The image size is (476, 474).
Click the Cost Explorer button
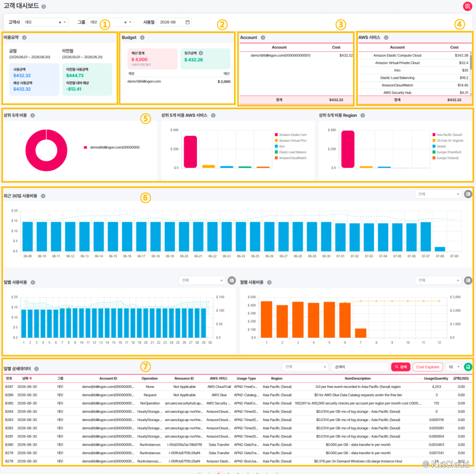(x=428, y=367)
